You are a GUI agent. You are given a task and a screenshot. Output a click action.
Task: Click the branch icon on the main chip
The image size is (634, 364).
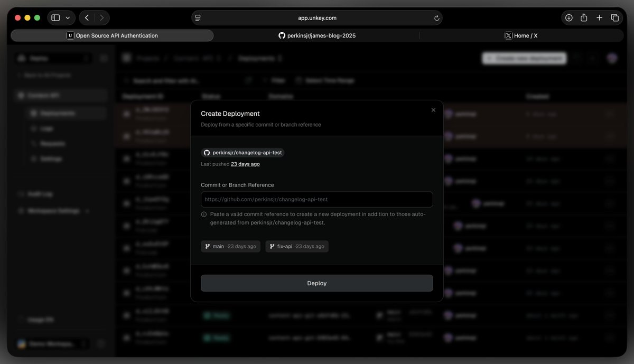coord(207,246)
